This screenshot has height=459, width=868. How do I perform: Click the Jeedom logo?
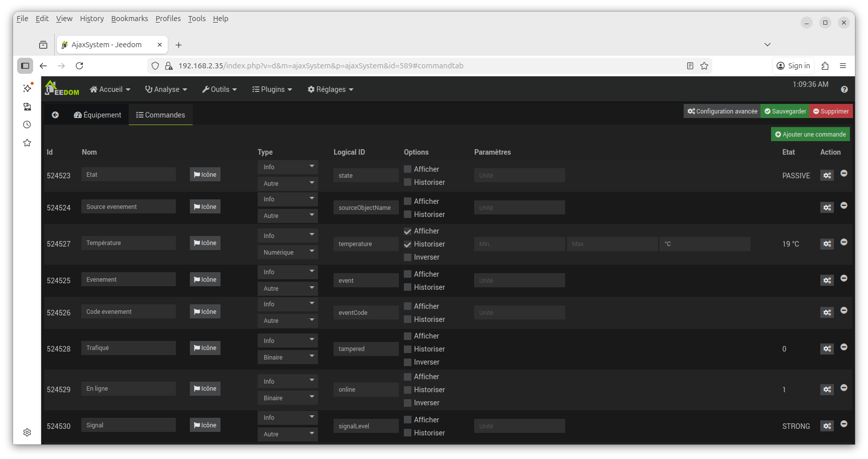[62, 89]
